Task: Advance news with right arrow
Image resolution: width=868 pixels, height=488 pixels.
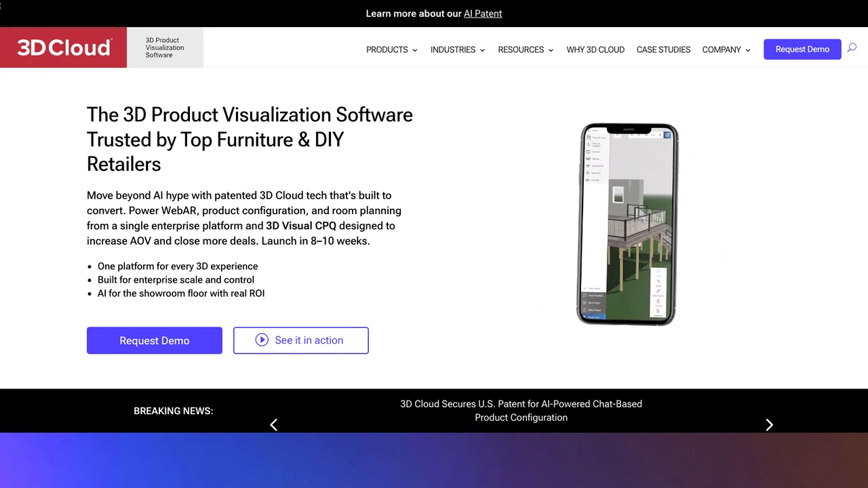Action: (769, 425)
